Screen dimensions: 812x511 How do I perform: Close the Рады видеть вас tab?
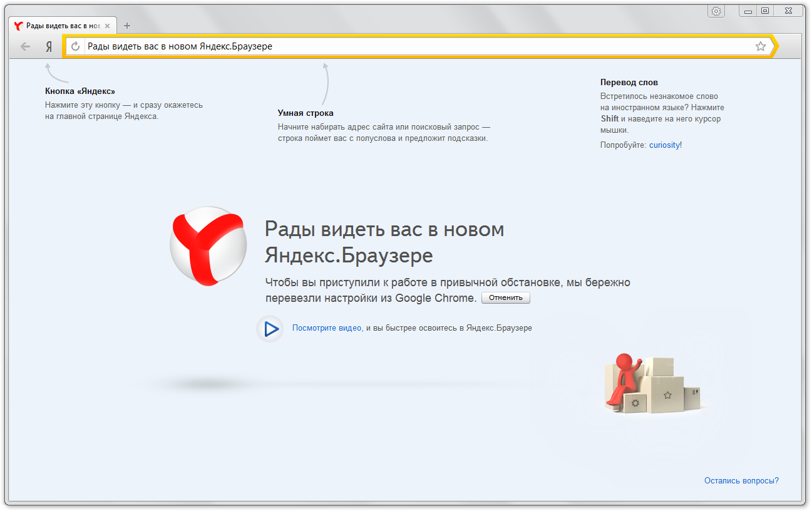click(107, 26)
